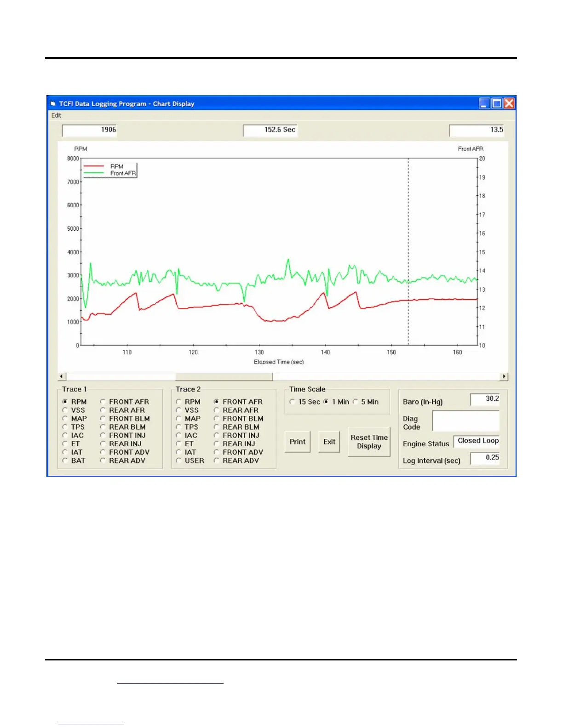Select ET radio in Trace 2
The image size is (563, 728).
click(178, 444)
